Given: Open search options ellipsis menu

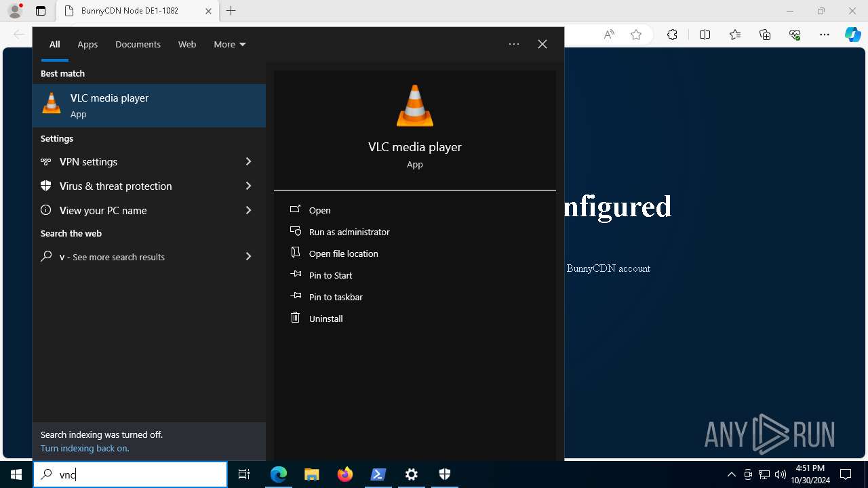Looking at the screenshot, I should point(514,44).
